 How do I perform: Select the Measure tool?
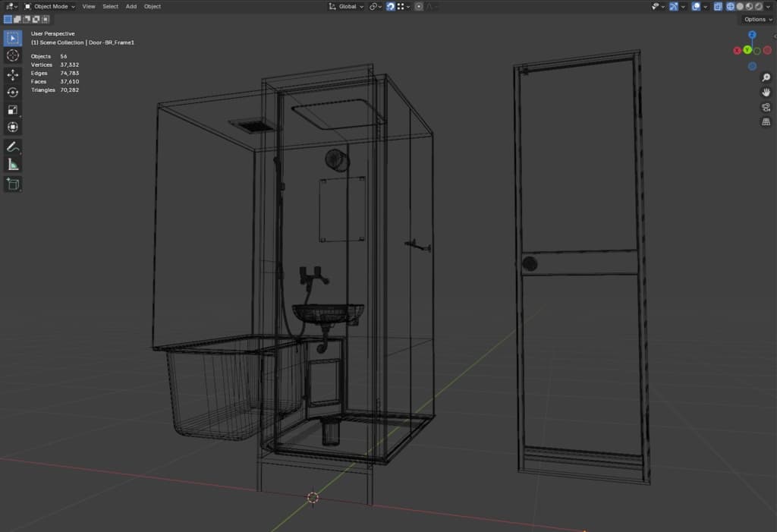tap(13, 164)
